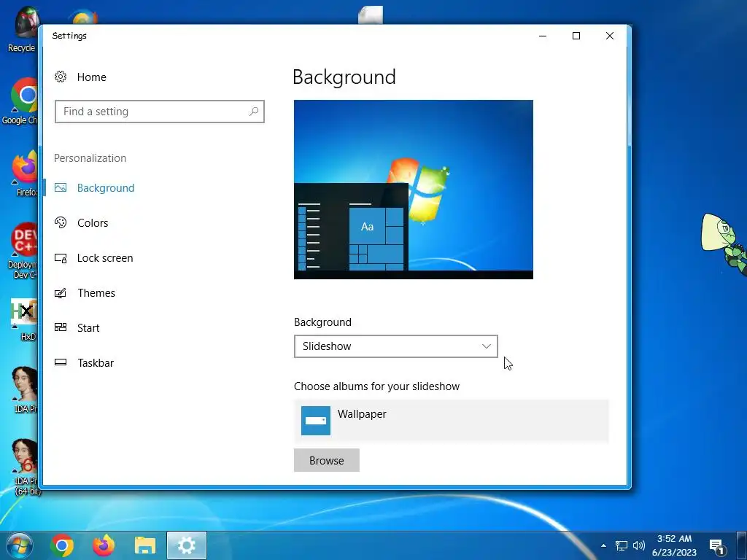
Task: Click the volume speaker tray icon
Action: pos(639,545)
